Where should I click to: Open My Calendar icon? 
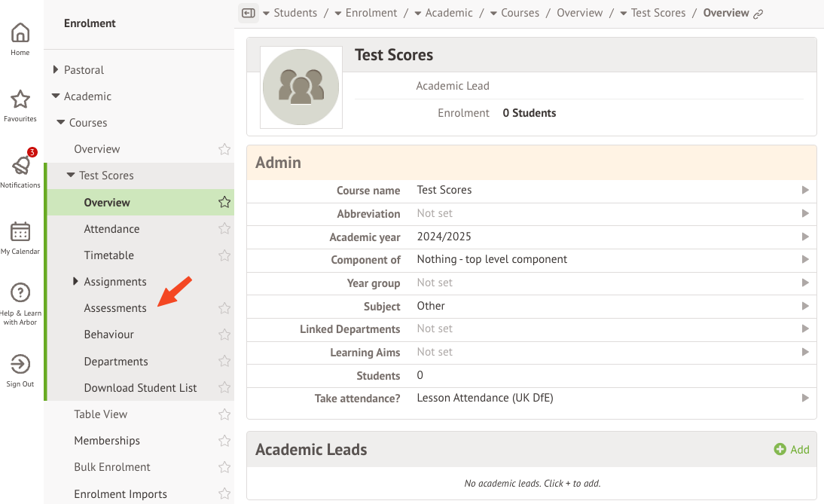coord(20,232)
